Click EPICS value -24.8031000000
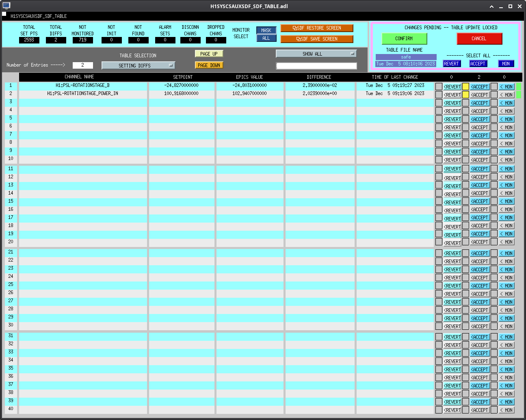Image resolution: width=526 pixels, height=420 pixels. [x=250, y=85]
